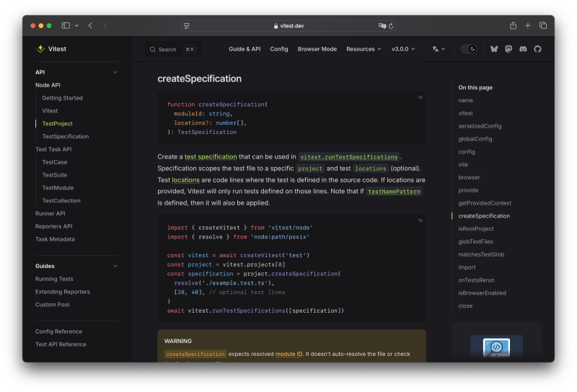Open the Mastodon social link icon
577x392 pixels.
pyautogui.click(x=508, y=49)
